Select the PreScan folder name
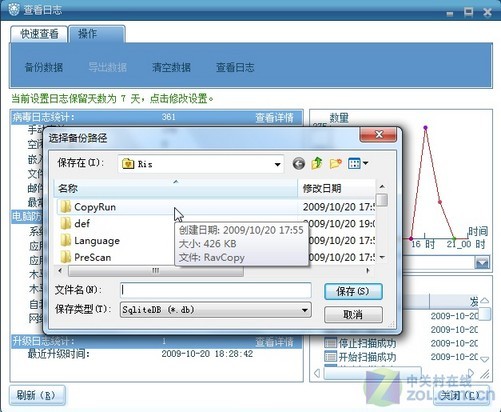Viewport: 501px width, 412px height. click(x=92, y=257)
